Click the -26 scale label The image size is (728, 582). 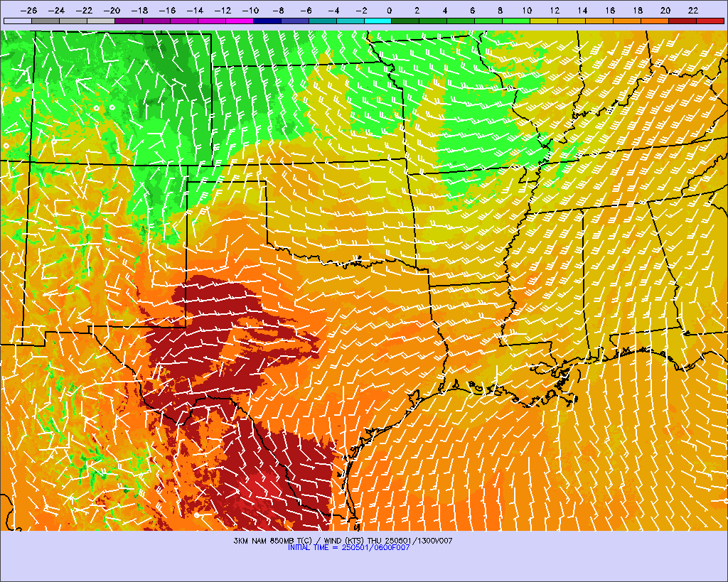pos(28,10)
